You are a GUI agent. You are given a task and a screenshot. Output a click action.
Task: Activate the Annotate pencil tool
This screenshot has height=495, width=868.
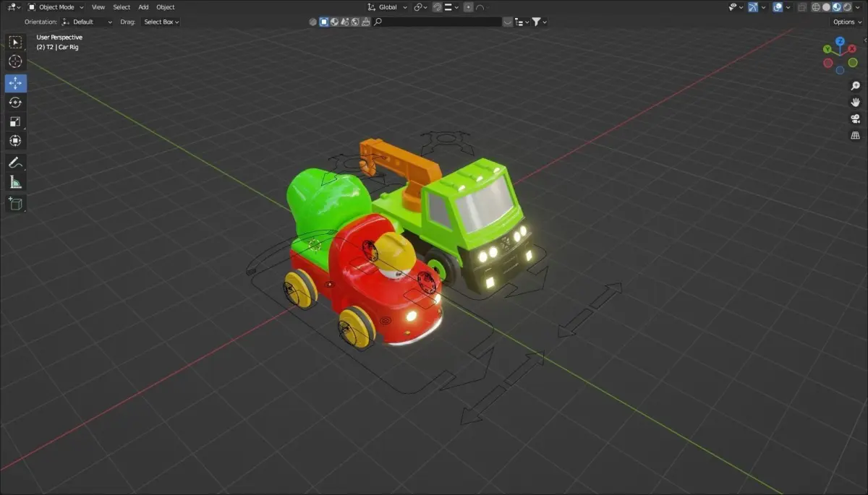15,163
